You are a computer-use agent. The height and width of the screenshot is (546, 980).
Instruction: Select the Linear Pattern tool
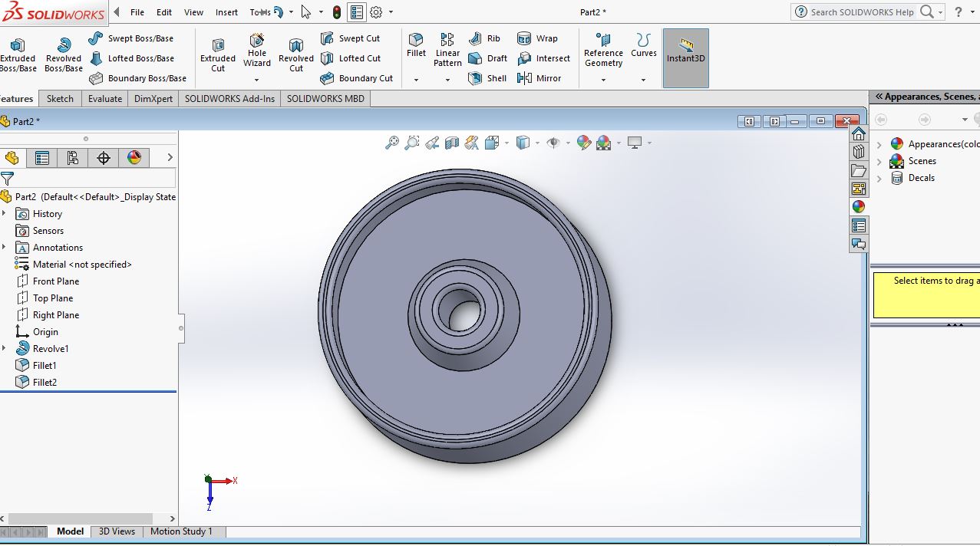pos(447,50)
